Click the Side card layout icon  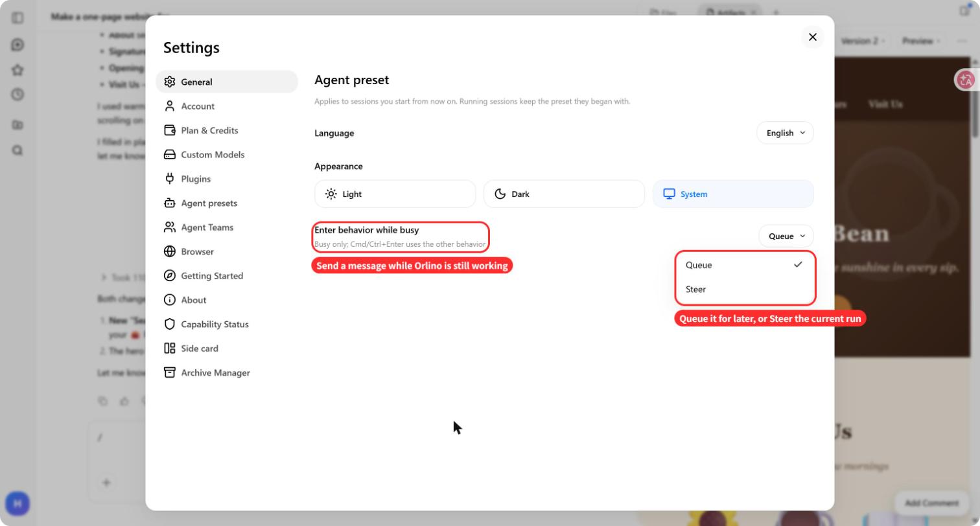tap(170, 348)
